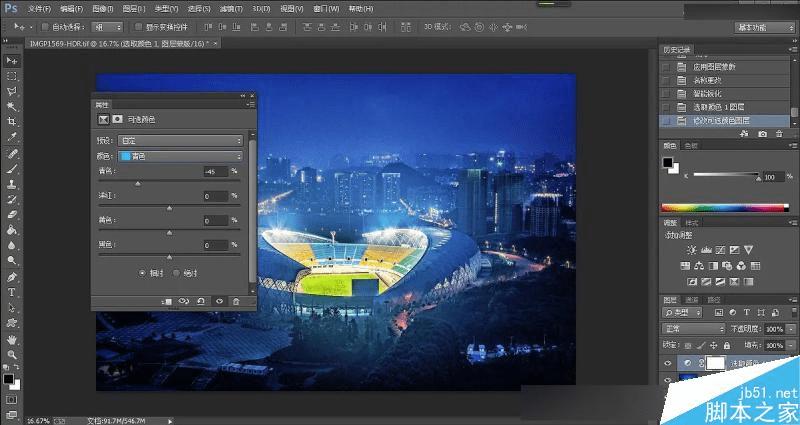This screenshot has width=800, height=425.
Task: Hide the selective color adjustment layer
Action: [x=667, y=363]
